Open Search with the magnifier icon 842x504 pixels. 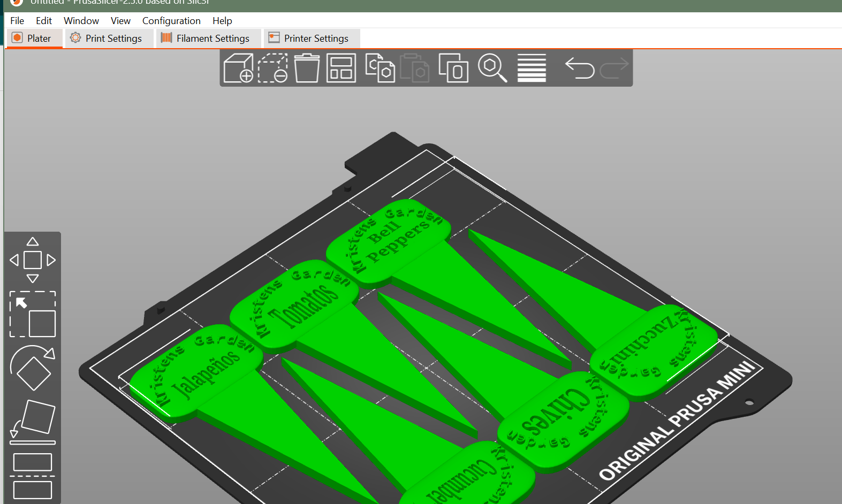point(492,68)
